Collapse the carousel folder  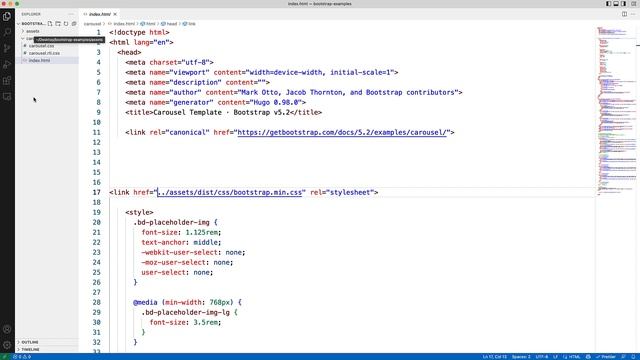(x=29, y=38)
